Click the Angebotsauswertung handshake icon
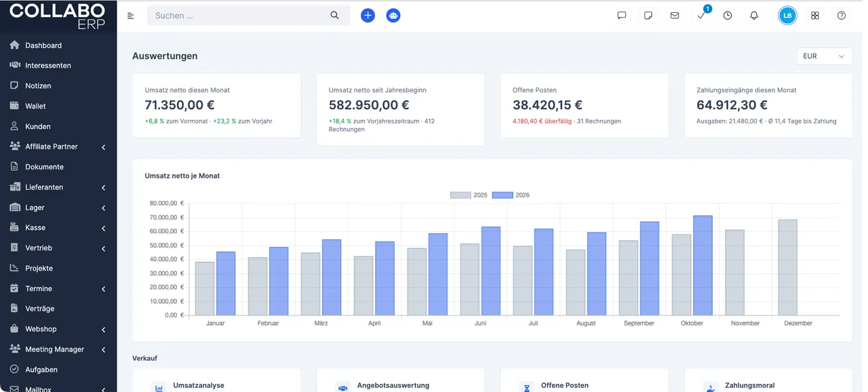Image resolution: width=868 pixels, height=392 pixels. (343, 388)
